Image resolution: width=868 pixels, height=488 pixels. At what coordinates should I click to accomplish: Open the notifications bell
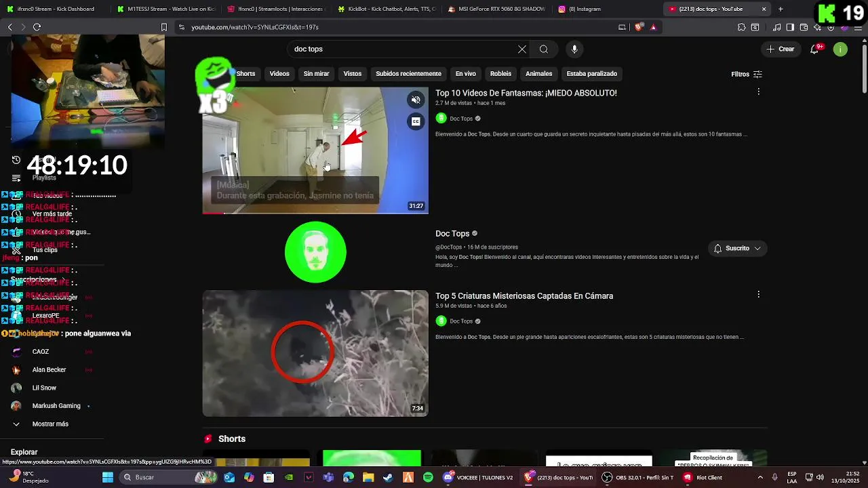tap(814, 49)
